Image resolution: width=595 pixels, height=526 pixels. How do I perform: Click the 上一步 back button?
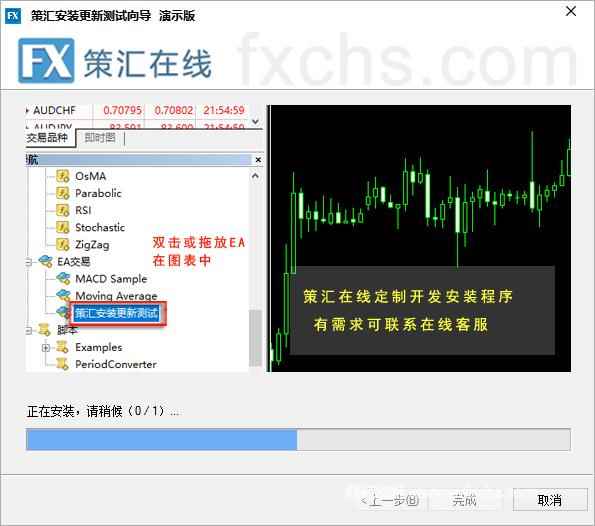pyautogui.click(x=390, y=501)
